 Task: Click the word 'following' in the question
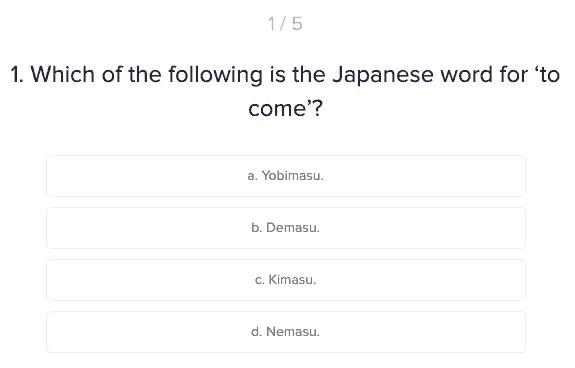coord(215,76)
